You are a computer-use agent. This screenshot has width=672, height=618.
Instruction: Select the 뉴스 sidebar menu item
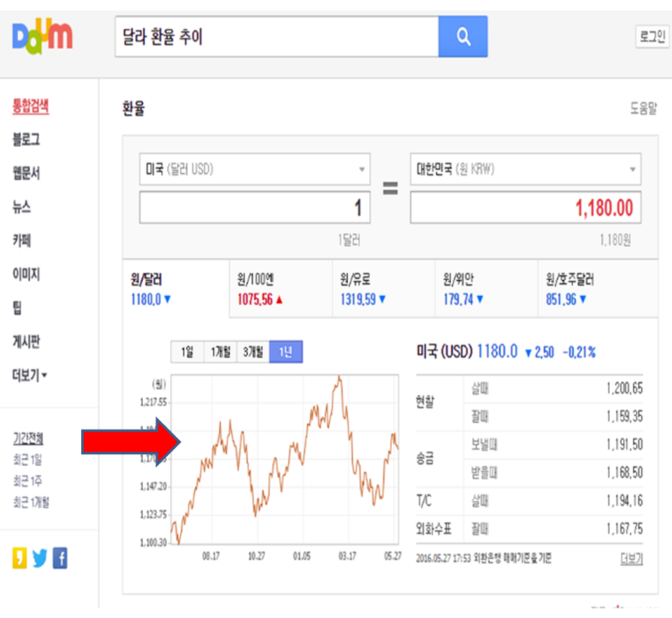point(23,207)
